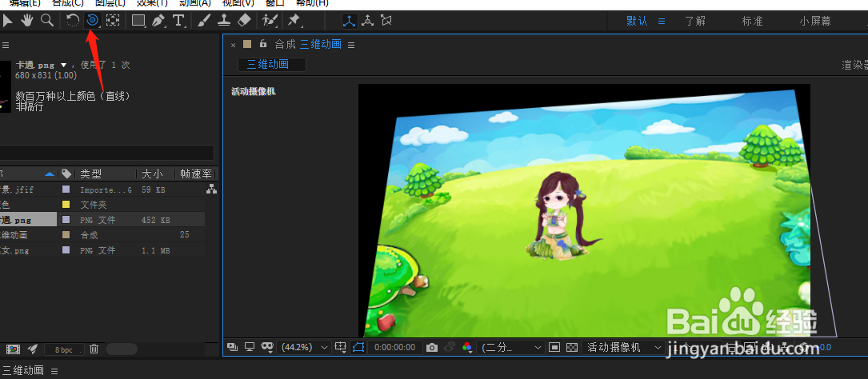Viewport: 868px width, 379px height.
Task: Select the Rectangle shape tool
Action: (x=138, y=21)
